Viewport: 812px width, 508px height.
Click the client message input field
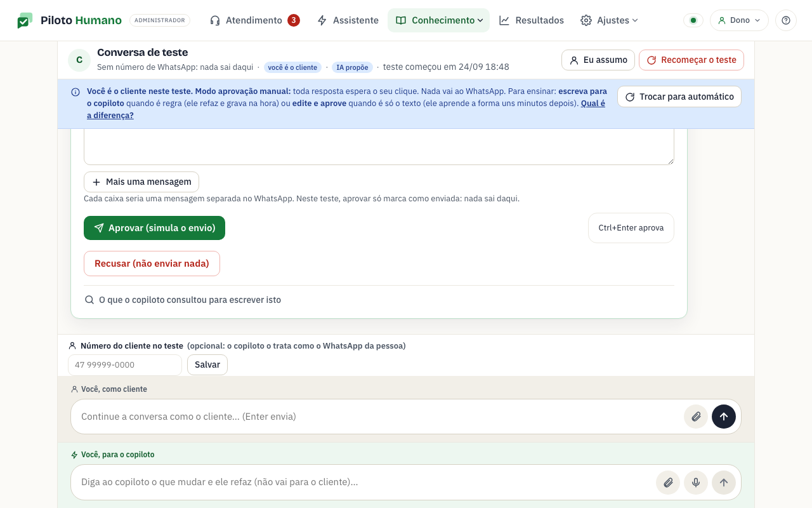click(379, 417)
